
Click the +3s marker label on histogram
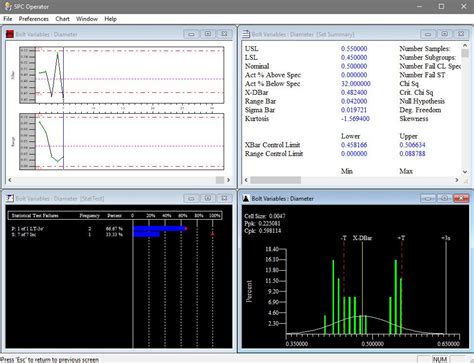(x=446, y=238)
